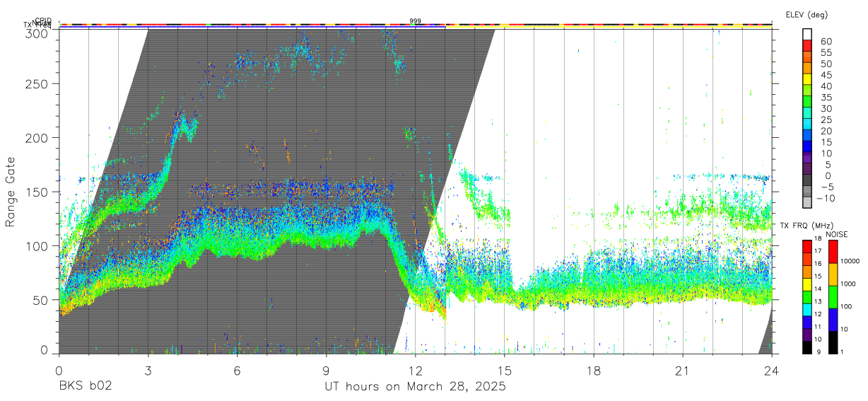Click the 21 hour tick on the UT axis
This screenshot has height=401, width=868.
683,371
